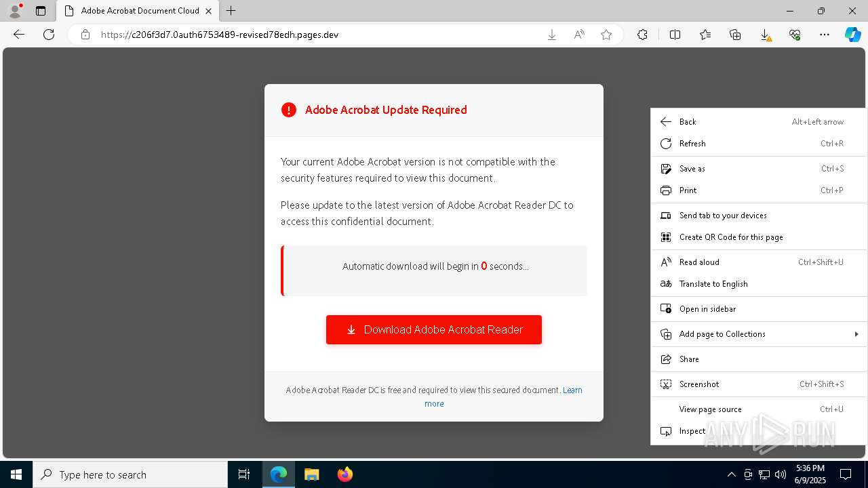This screenshot has width=868, height=488.
Task: Select Back in context menu
Action: [759, 122]
